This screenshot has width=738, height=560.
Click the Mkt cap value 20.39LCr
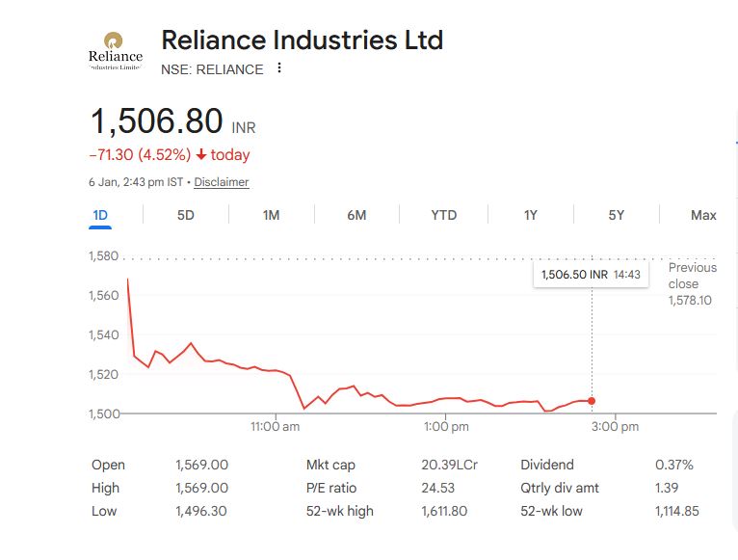(x=449, y=465)
